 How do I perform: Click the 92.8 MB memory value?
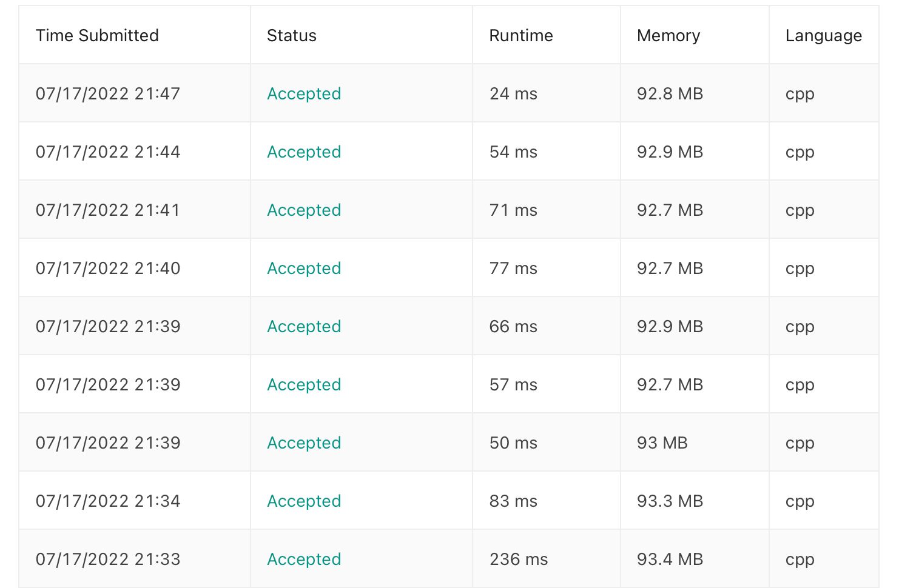pyautogui.click(x=668, y=94)
